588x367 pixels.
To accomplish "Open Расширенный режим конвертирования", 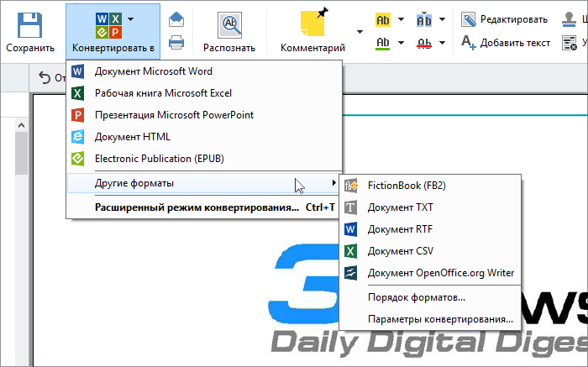I will coord(204,207).
